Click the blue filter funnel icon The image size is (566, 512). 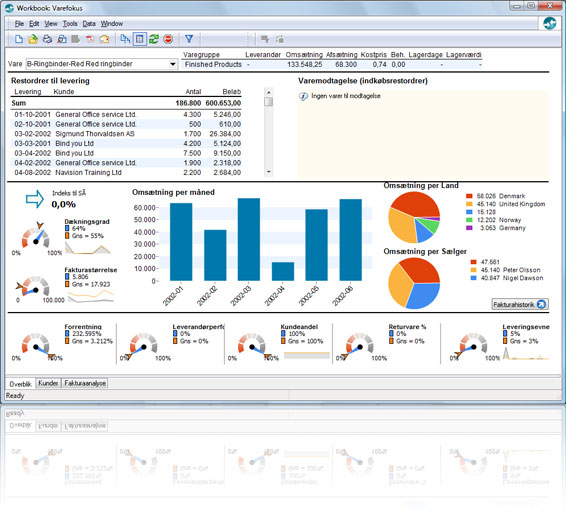pos(189,39)
